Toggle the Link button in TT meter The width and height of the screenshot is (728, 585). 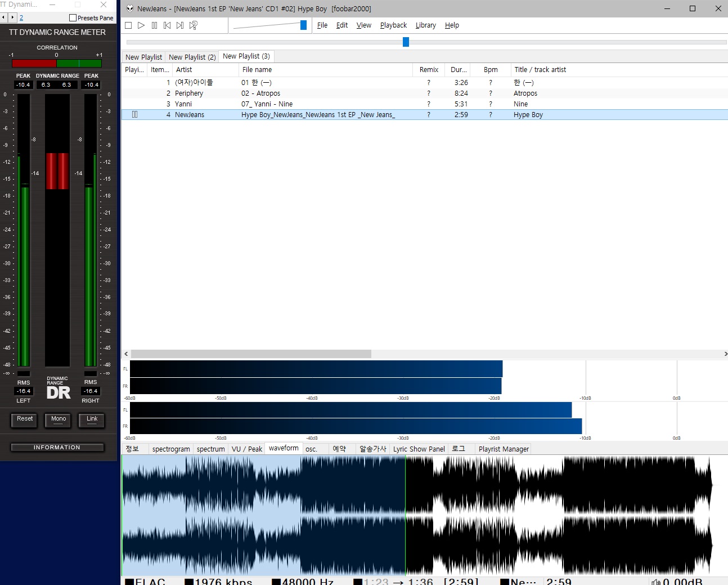tap(92, 420)
